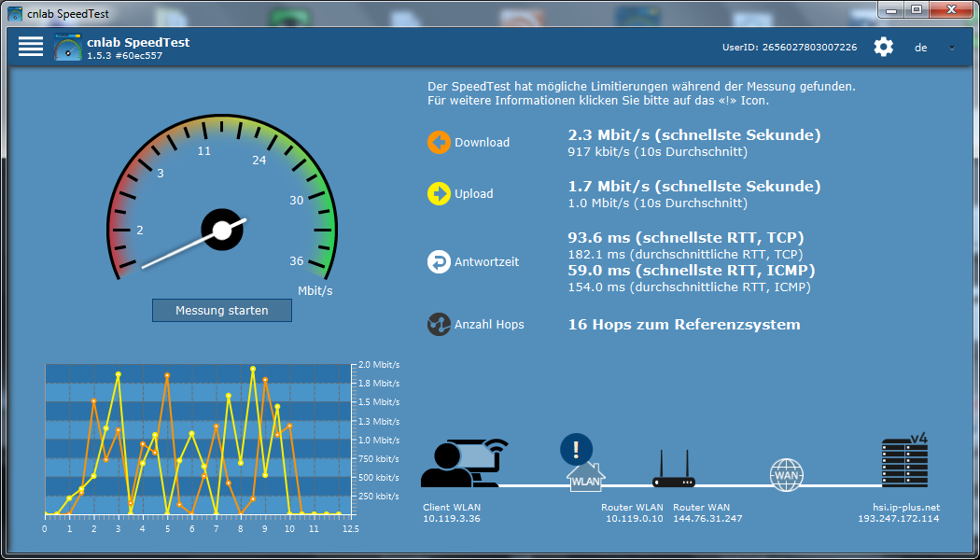Click the yellow Upload arrow icon

pyautogui.click(x=439, y=194)
